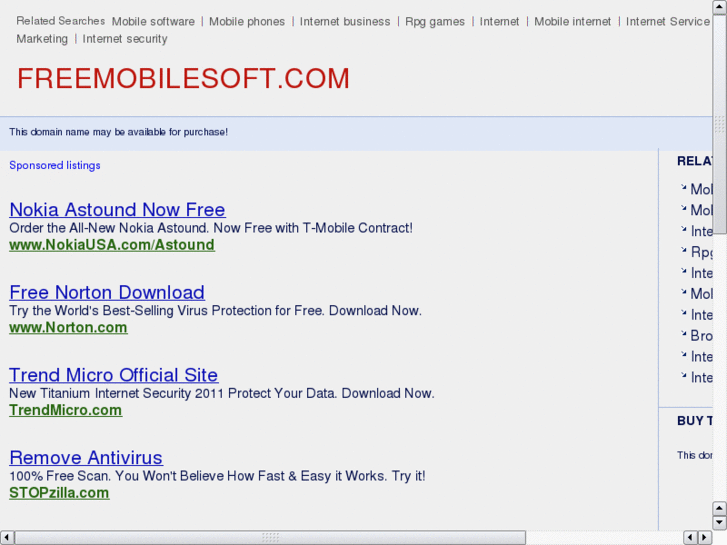The image size is (727, 545).
Task: Open the Marketing related search link
Action: coord(42,39)
